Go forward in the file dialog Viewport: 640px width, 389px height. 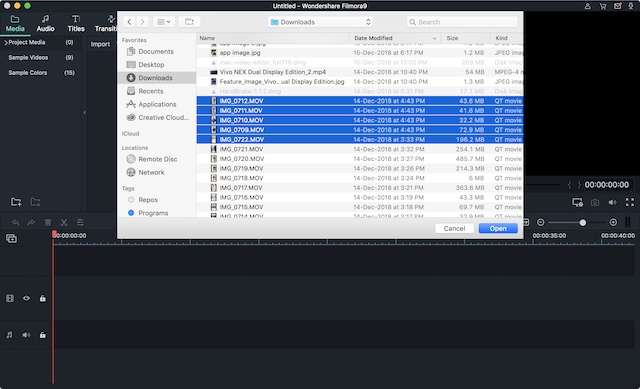click(142, 22)
